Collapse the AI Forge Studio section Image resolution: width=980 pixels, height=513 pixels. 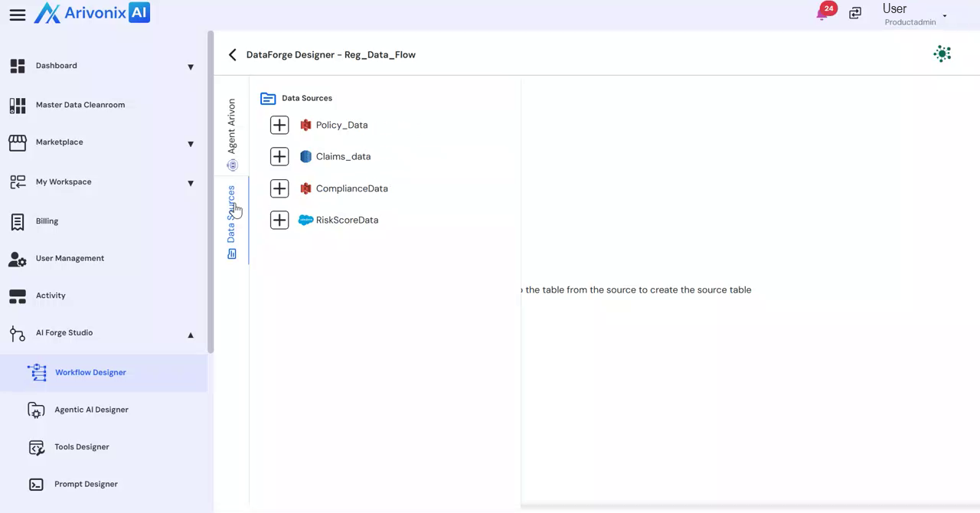191,335
